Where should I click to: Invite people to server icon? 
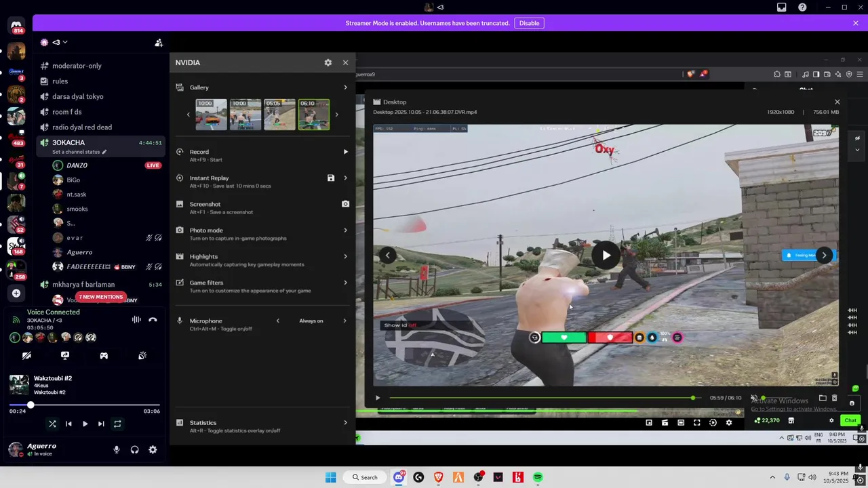click(x=159, y=42)
